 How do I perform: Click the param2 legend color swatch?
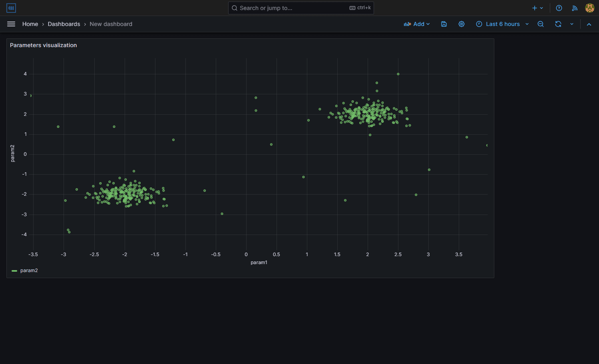[14, 271]
